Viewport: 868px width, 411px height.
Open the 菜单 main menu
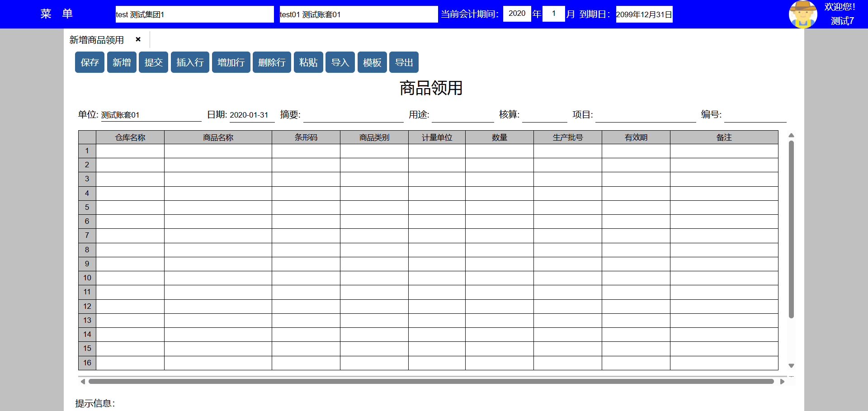tap(57, 14)
